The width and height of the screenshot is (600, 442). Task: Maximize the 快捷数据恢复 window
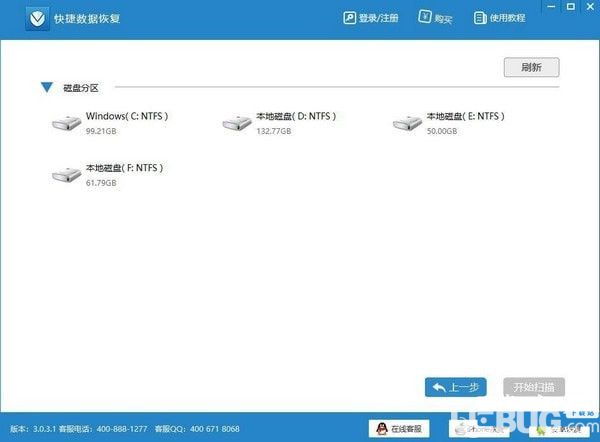coord(571,7)
